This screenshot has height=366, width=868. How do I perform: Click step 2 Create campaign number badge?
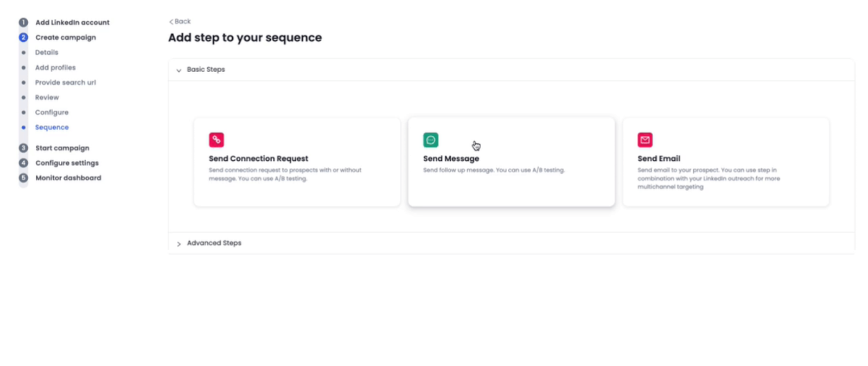23,37
